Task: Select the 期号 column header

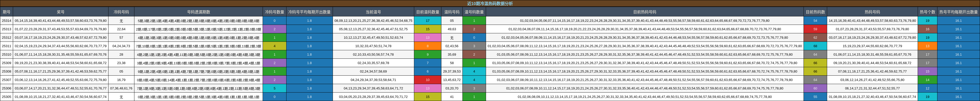Action: [x=6, y=12]
